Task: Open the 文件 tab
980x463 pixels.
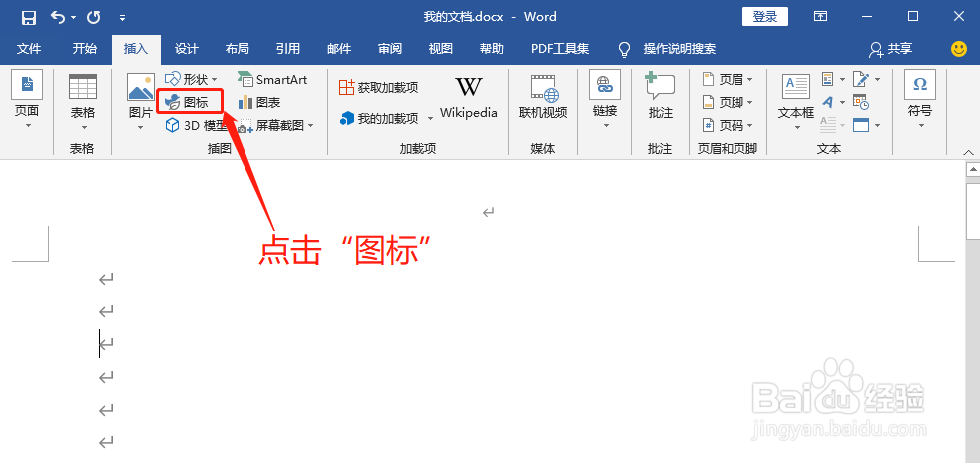Action: pos(29,49)
